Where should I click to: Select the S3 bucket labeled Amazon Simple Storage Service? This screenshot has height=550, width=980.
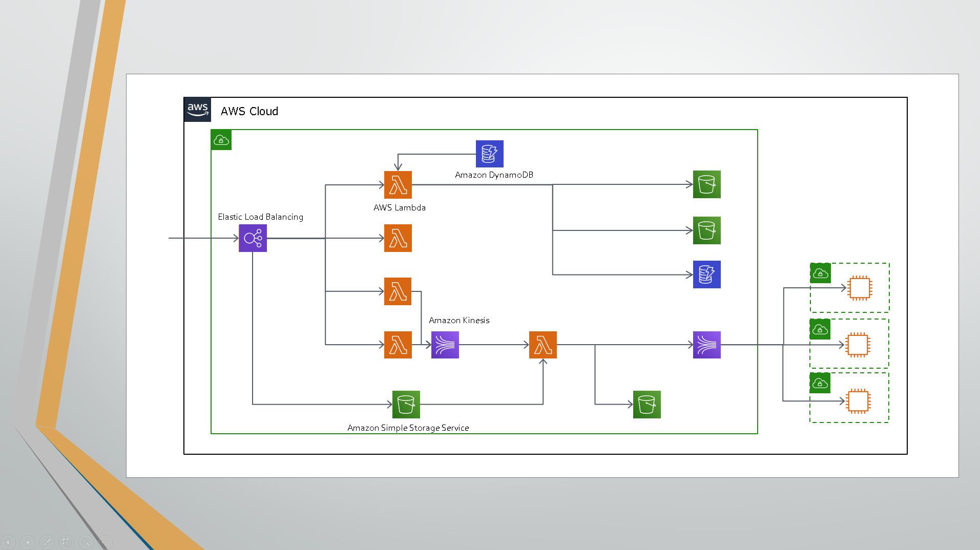406,405
